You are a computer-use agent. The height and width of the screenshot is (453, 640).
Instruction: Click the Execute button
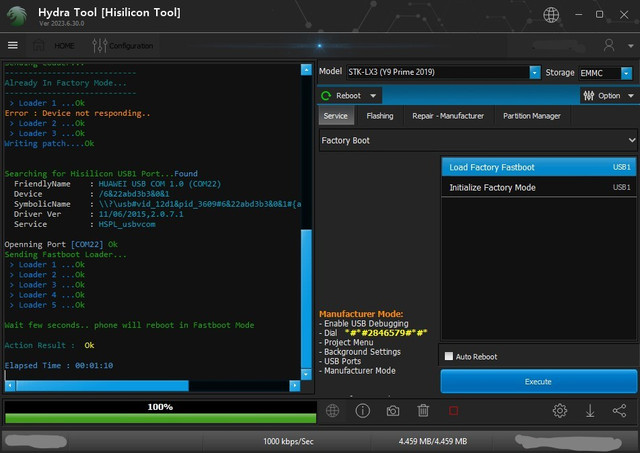click(x=538, y=382)
